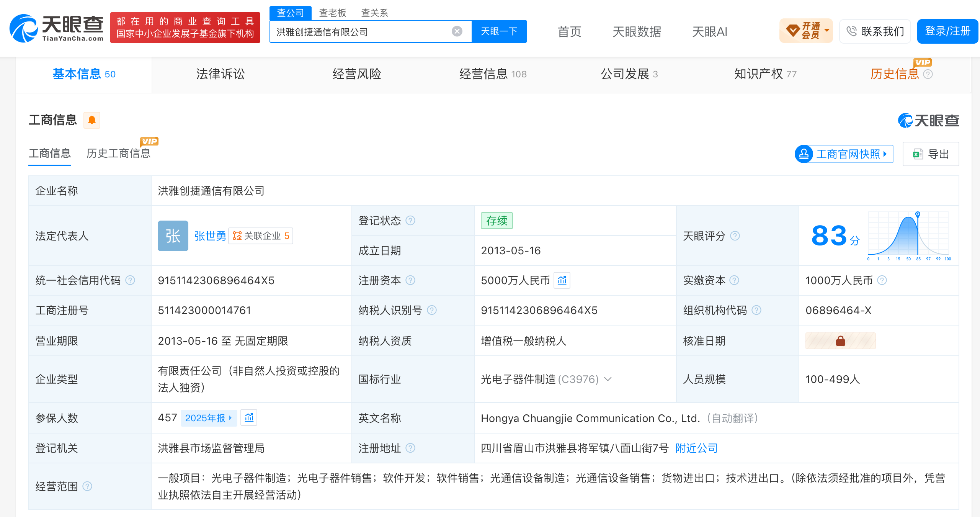Click the 天眼一下 search button
This screenshot has width=980, height=517.
tap(499, 31)
